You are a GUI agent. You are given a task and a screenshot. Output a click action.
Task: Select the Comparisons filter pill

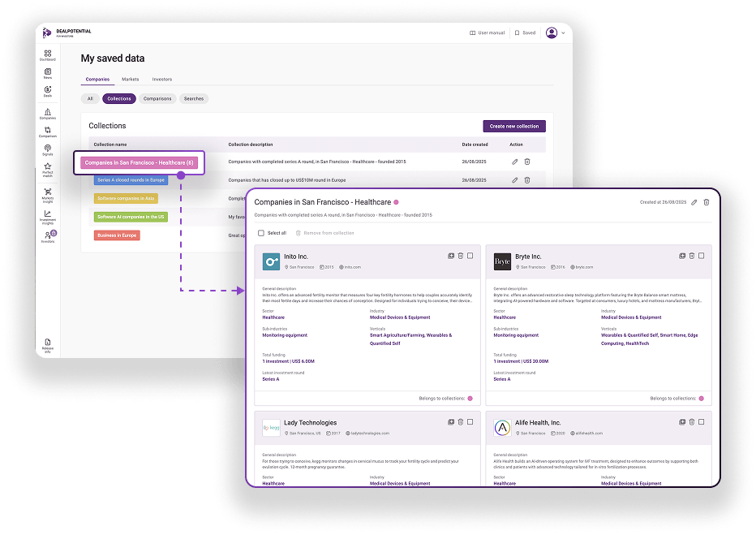157,98
